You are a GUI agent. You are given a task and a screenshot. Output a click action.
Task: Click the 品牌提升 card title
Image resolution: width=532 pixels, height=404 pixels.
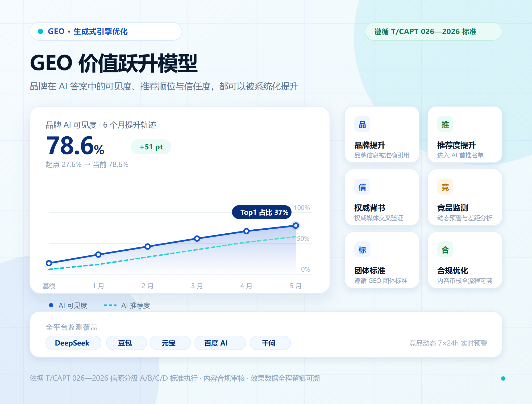[370, 145]
